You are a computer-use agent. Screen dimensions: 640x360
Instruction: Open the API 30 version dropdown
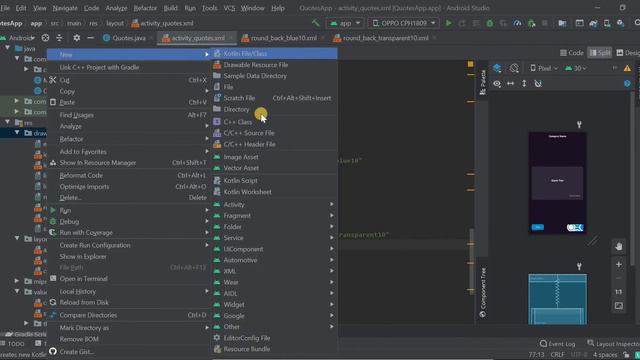576,68
